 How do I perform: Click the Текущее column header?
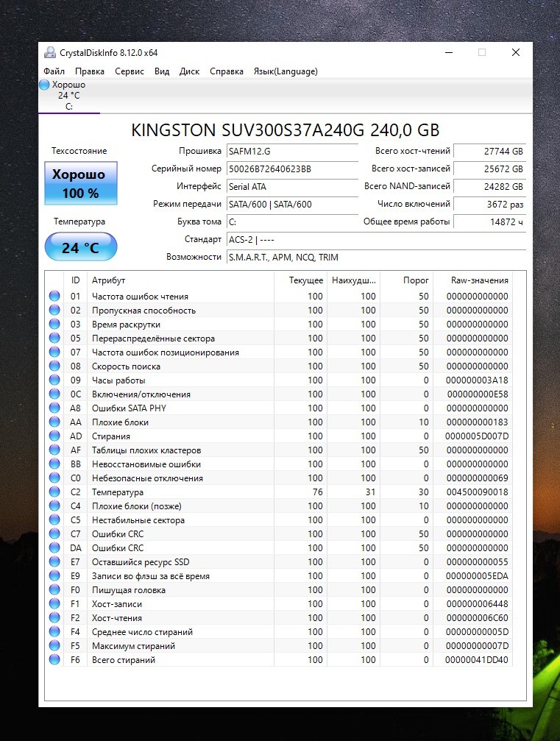pyautogui.click(x=300, y=280)
